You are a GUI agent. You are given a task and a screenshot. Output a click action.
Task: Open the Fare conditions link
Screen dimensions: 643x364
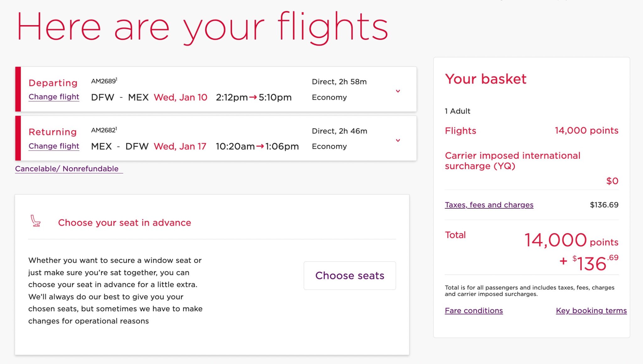pyautogui.click(x=474, y=310)
